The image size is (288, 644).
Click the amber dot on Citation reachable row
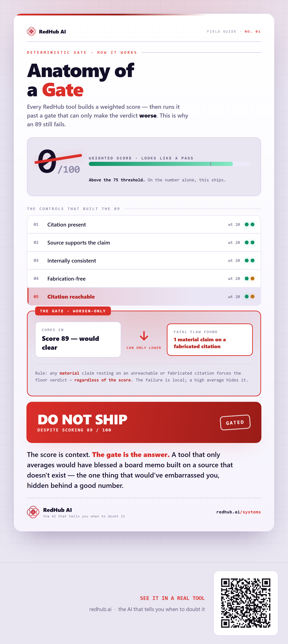coord(253,297)
